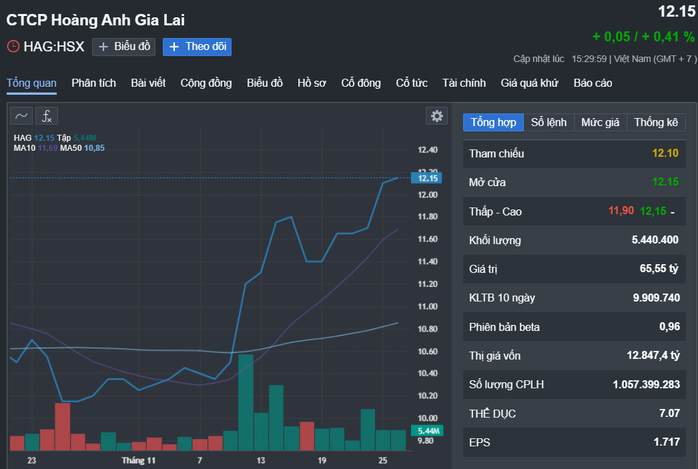Viewport: 698px width, 469px height.
Task: Click THỂ DỤC value 7.07
Action: point(670,413)
